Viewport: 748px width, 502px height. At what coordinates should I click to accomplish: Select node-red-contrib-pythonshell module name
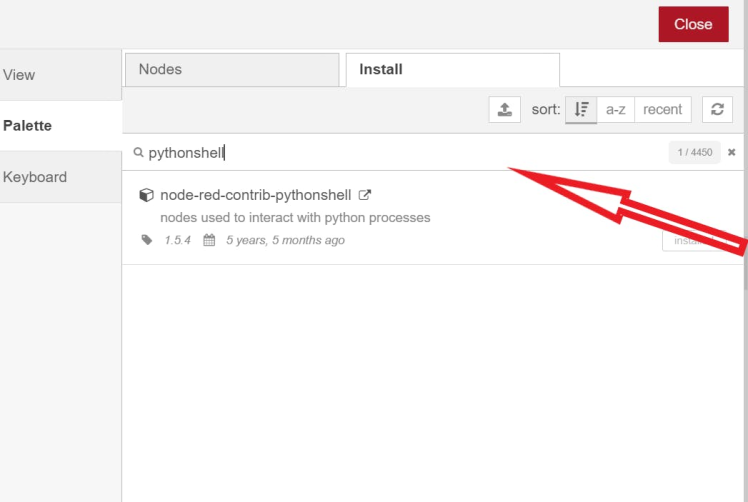pos(256,195)
